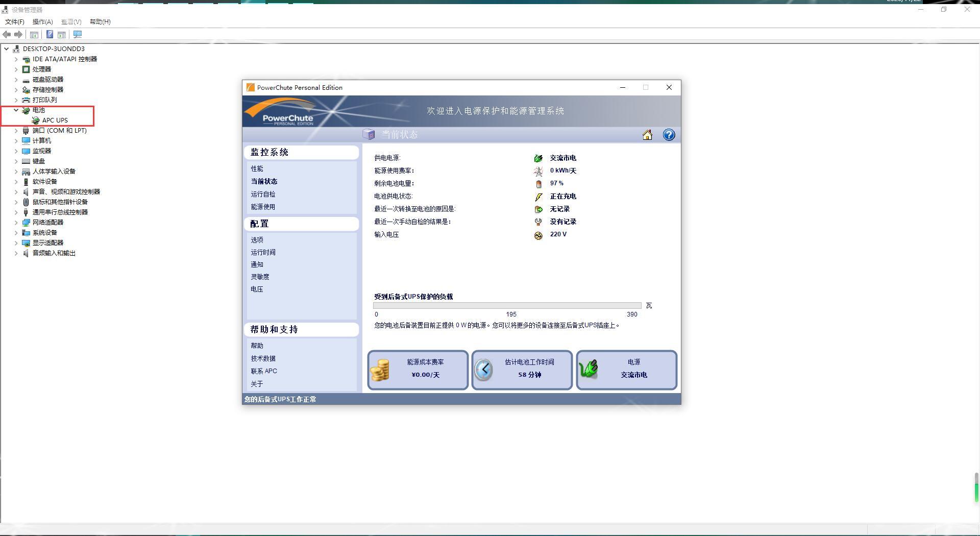Open the 操作(A) menu

pos(43,21)
